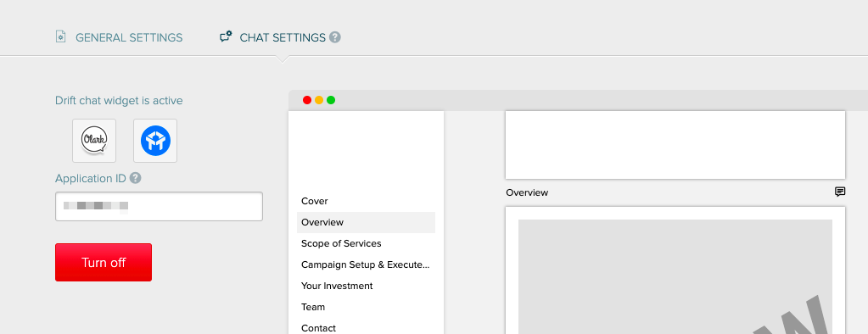
Task: Turn off the chat widget
Action: (104, 262)
